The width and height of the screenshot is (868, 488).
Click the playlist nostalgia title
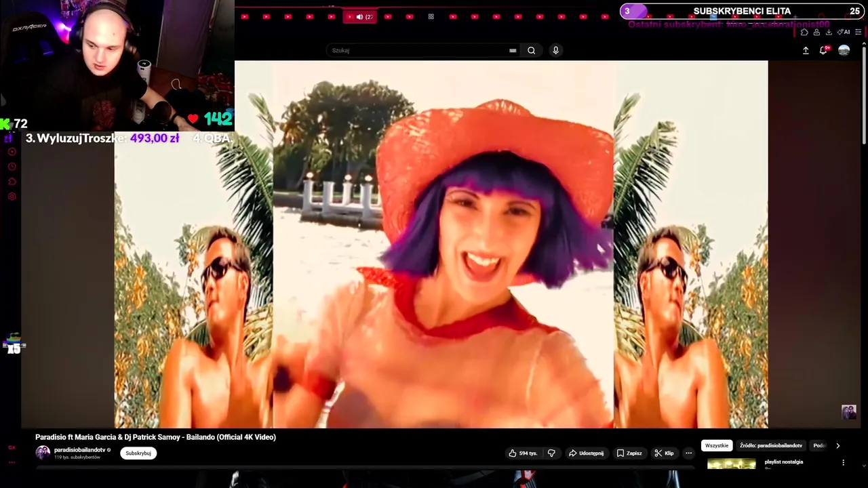click(x=784, y=462)
